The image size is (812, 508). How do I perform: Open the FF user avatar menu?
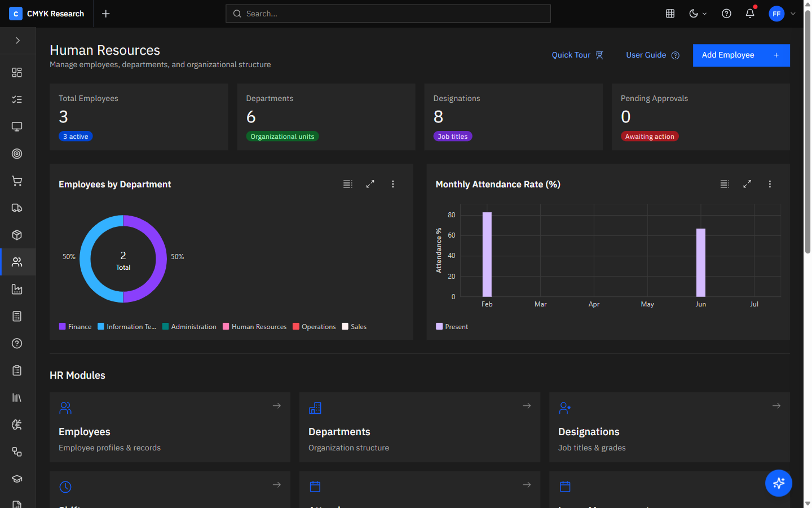pyautogui.click(x=776, y=14)
